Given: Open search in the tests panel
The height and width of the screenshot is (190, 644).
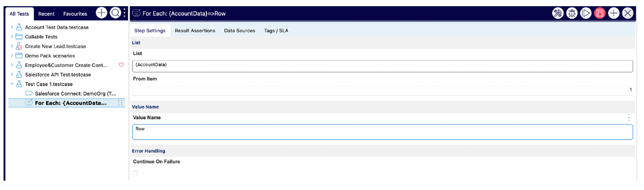Looking at the screenshot, I should [115, 13].
